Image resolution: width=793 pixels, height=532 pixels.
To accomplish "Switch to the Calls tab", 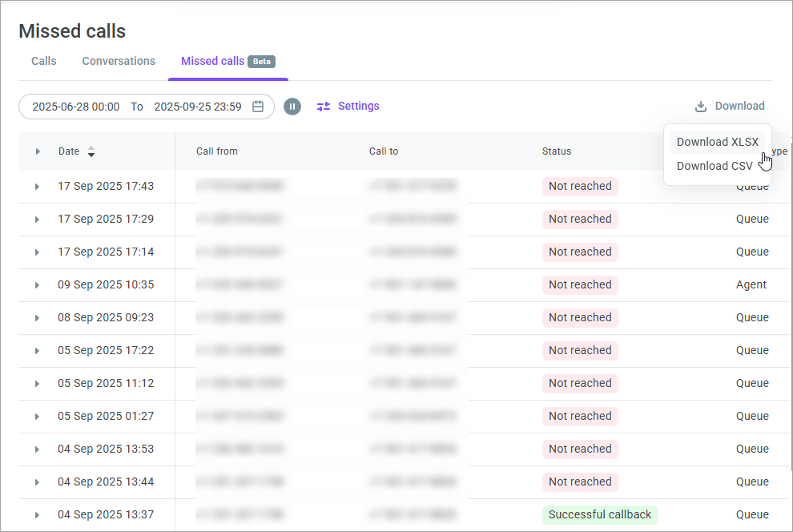I will click(44, 61).
